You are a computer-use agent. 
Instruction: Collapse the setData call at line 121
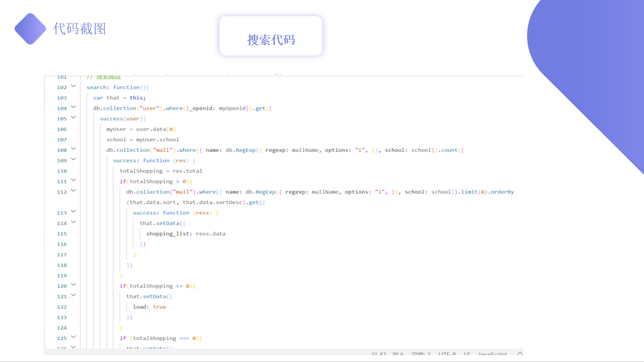pyautogui.click(x=74, y=295)
